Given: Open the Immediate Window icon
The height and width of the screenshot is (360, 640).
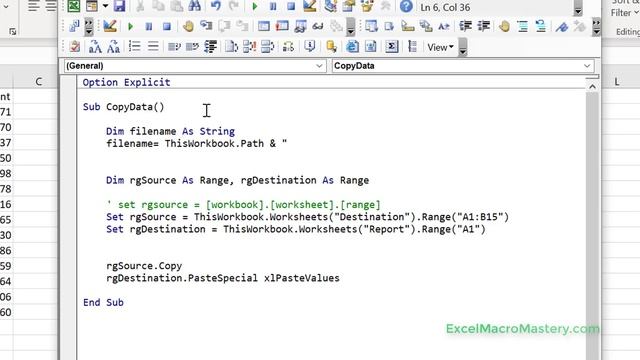Looking at the screenshot, I should coord(282,27).
